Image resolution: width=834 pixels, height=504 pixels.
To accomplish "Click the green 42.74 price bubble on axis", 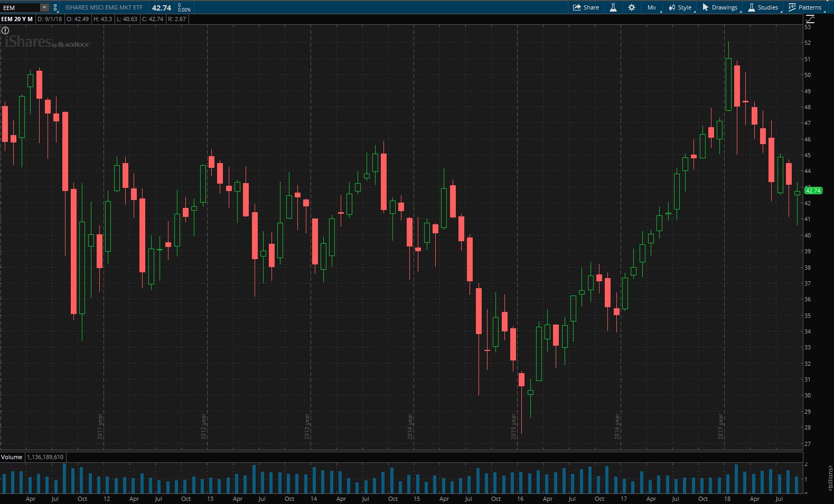I will click(813, 191).
